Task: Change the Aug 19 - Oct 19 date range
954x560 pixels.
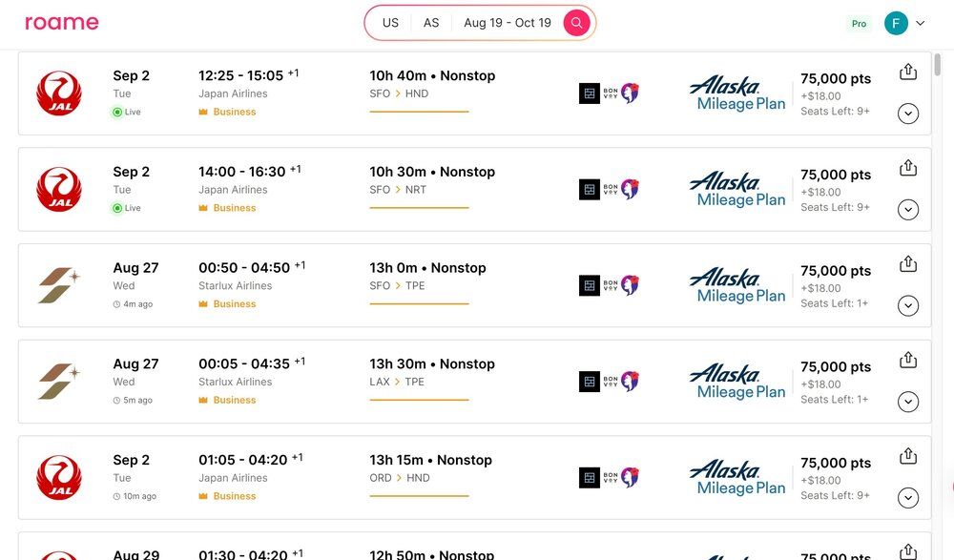Action: [507, 23]
